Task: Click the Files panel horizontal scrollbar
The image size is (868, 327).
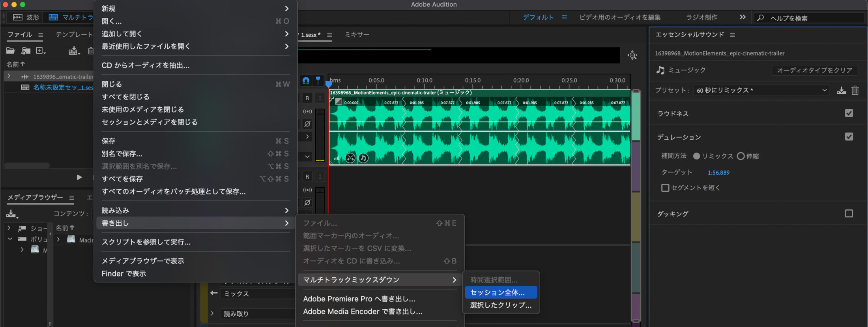Action: pyautogui.click(x=27, y=166)
